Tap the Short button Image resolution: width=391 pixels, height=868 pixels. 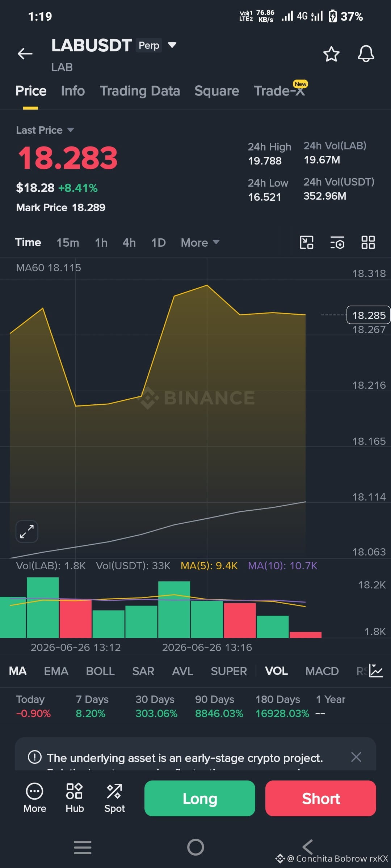(321, 798)
